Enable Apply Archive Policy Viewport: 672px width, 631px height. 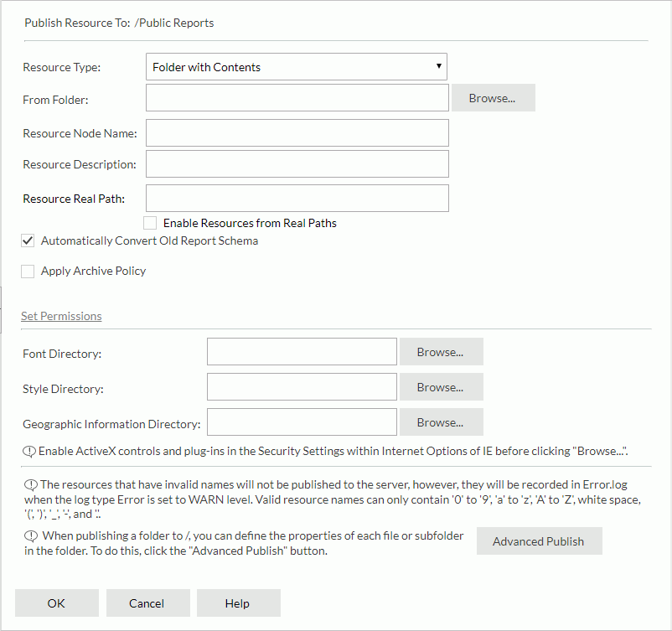[28, 270]
